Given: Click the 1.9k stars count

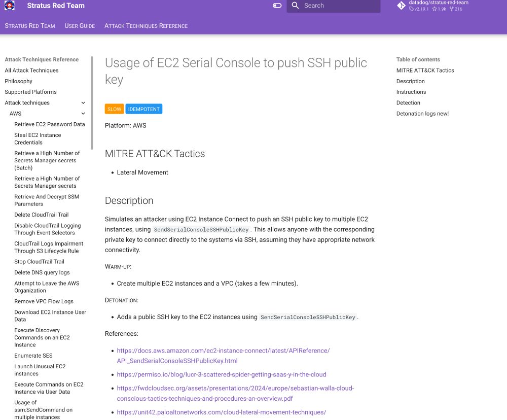Looking at the screenshot, I should (x=439, y=9).
